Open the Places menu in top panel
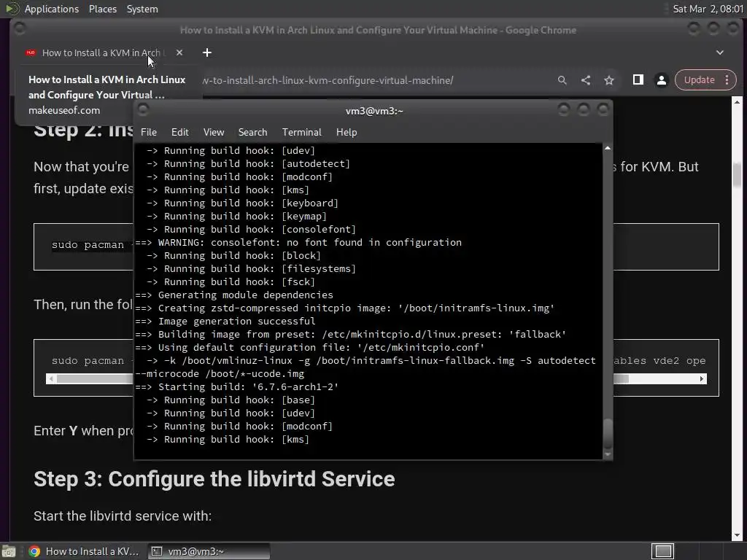Viewport: 747px width, 560px height. click(x=102, y=9)
